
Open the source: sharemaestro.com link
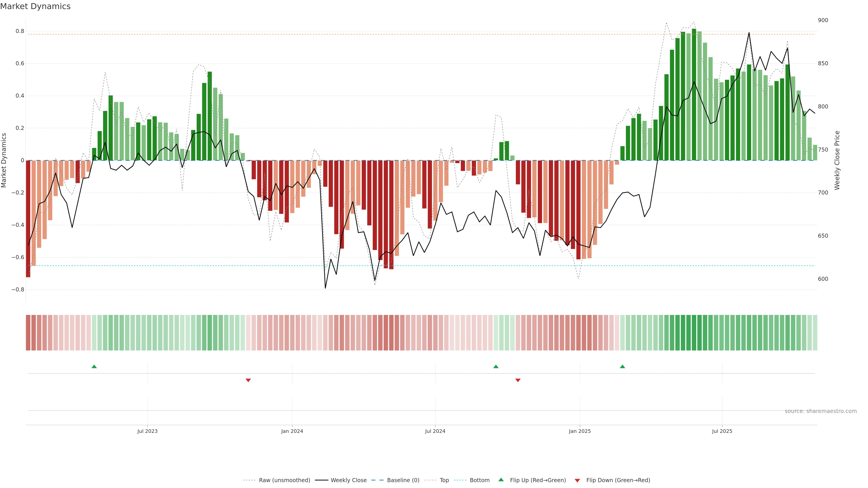tap(821, 411)
